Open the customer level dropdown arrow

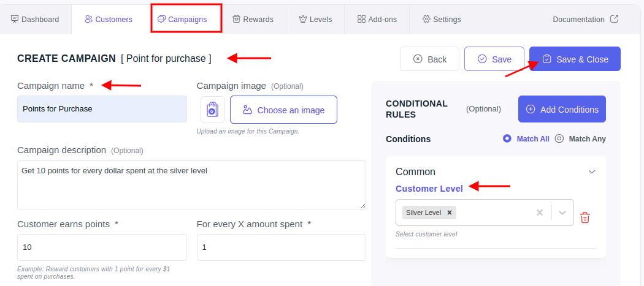(x=562, y=213)
